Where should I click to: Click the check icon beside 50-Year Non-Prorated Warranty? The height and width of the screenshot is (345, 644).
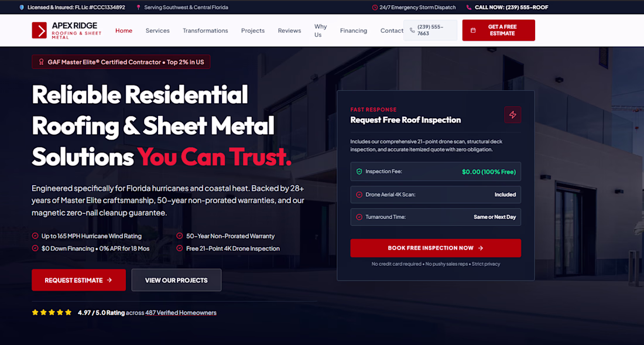(x=180, y=235)
